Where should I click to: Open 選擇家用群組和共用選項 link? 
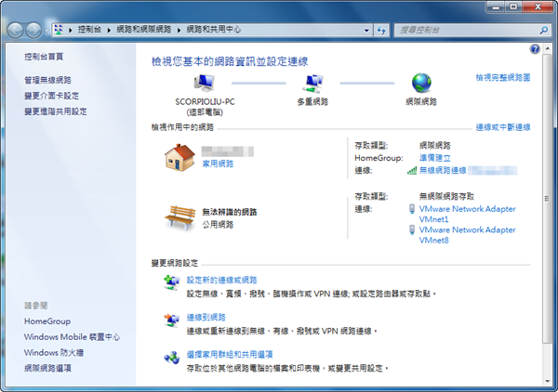point(230,354)
